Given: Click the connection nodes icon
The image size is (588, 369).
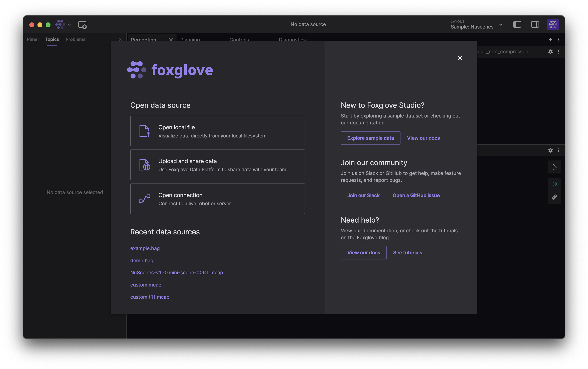Looking at the screenshot, I should (x=144, y=199).
